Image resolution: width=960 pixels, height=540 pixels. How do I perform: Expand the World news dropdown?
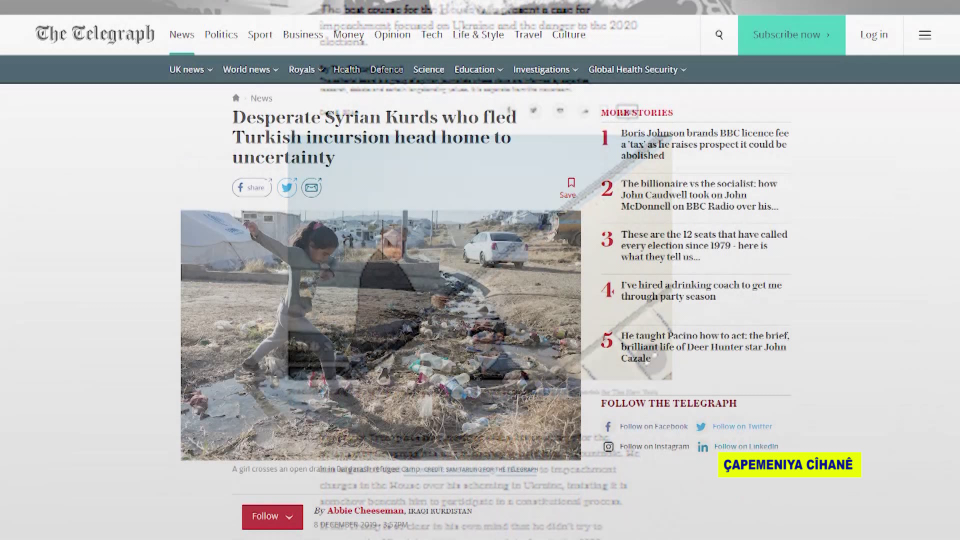point(250,69)
